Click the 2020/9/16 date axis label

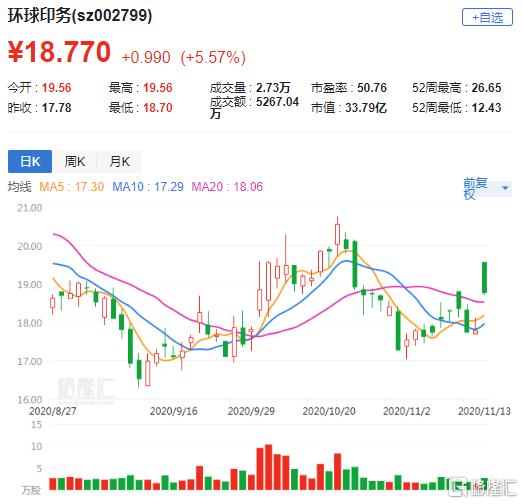click(173, 411)
